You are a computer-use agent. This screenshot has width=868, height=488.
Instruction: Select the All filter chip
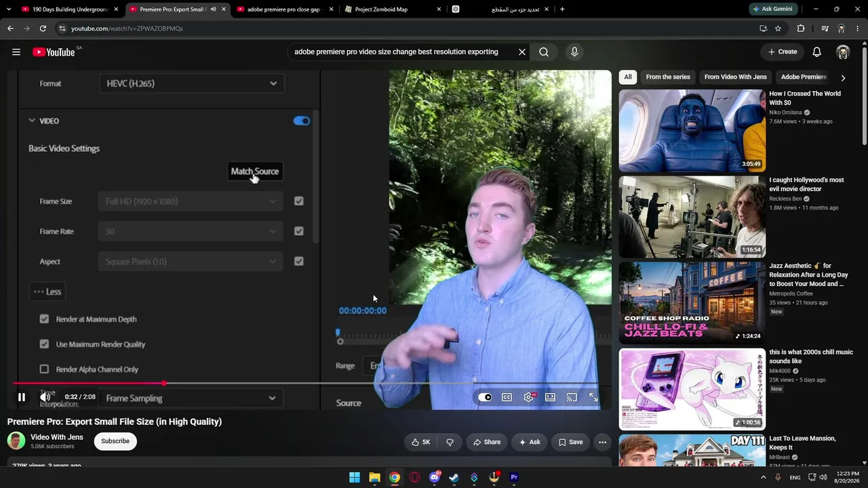(x=628, y=77)
